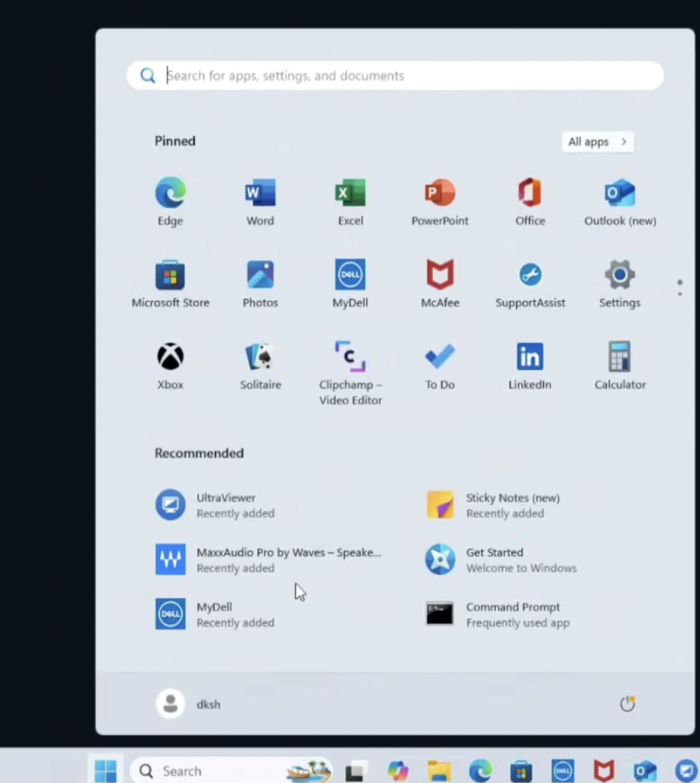The height and width of the screenshot is (783, 700).
Task: Launch PowerPoint pinned app
Action: 440,200
